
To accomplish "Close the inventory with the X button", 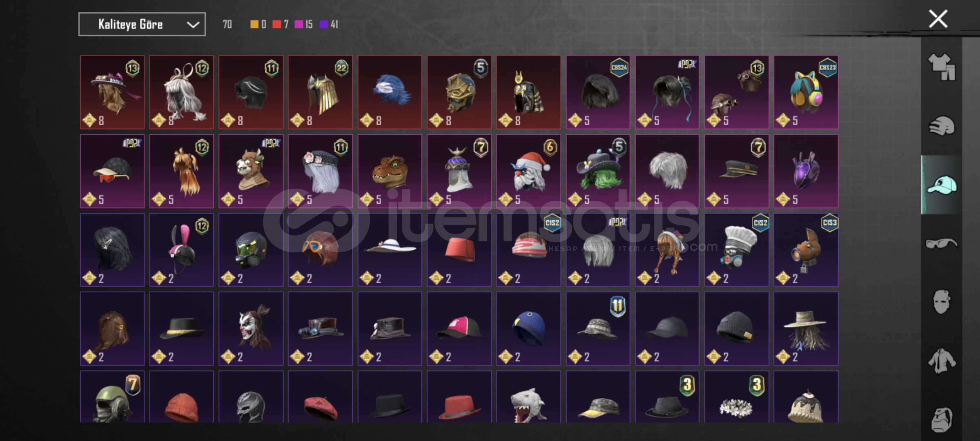I will [x=938, y=19].
